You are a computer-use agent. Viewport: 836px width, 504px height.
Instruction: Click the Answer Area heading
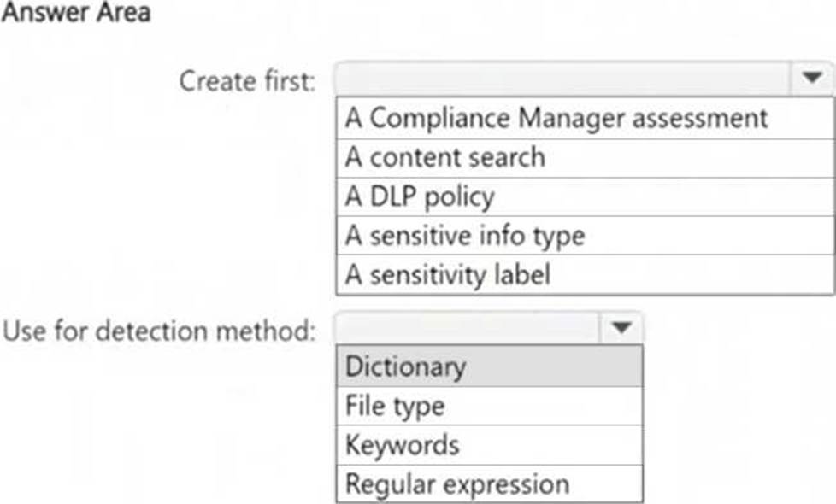coord(76,13)
